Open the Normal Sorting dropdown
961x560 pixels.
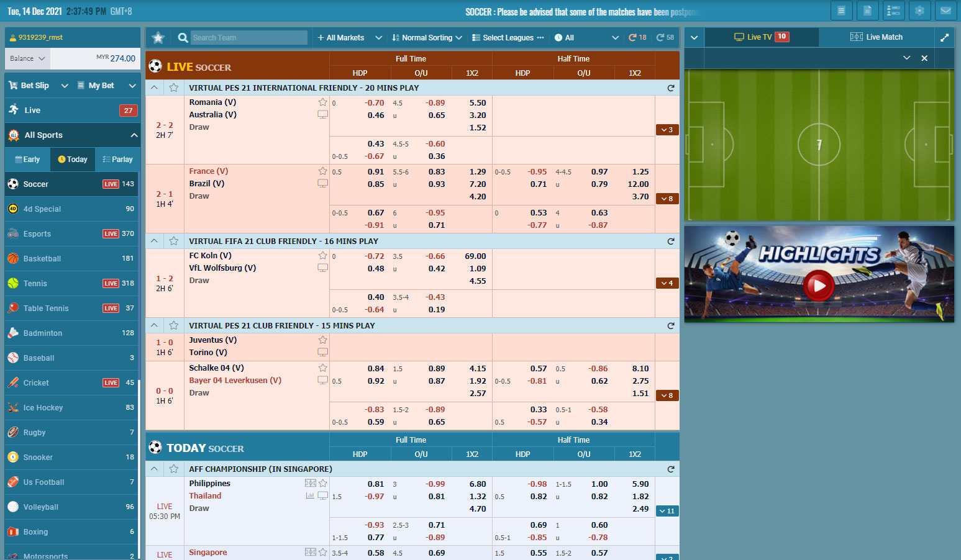pyautogui.click(x=427, y=38)
